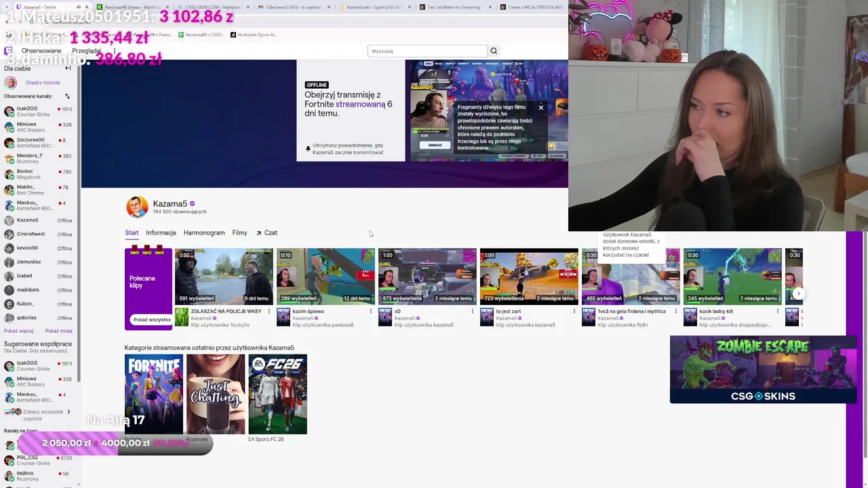Sort the Obserwowane kanały list
The height and width of the screenshot is (488, 868).
tap(67, 96)
